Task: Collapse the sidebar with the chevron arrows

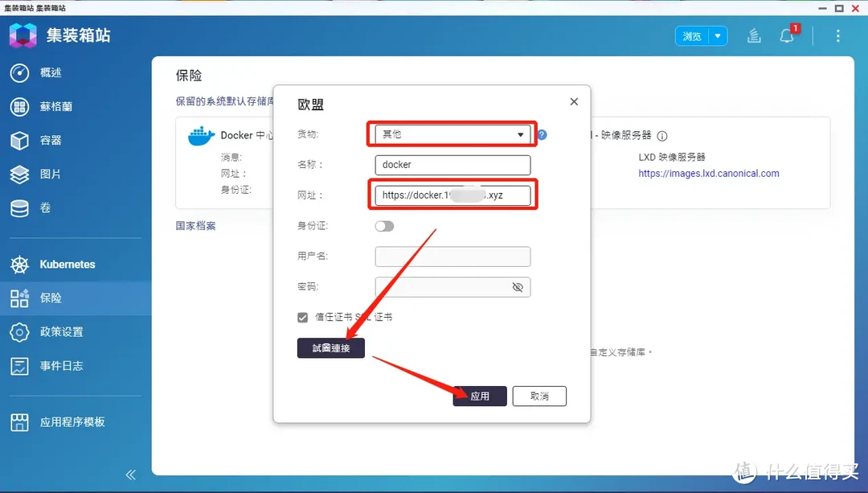Action: pos(130,475)
